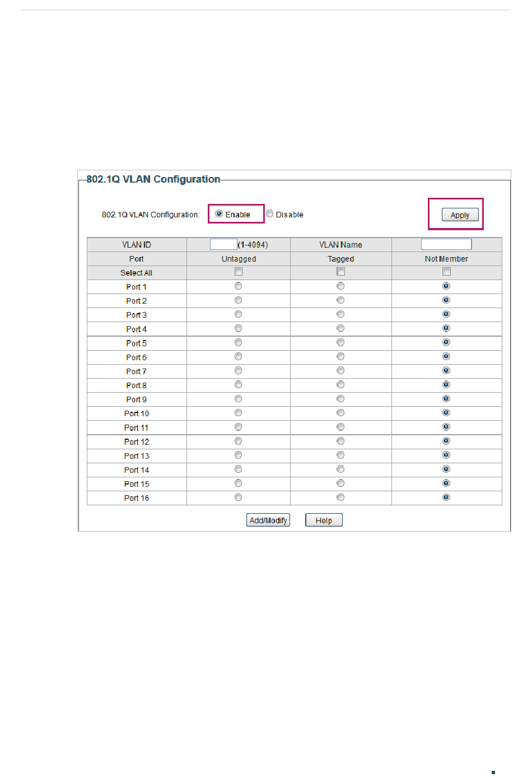Viewport: 532px width, 777px height.
Task: Click the "Port 12" row label
Action: tap(137, 442)
